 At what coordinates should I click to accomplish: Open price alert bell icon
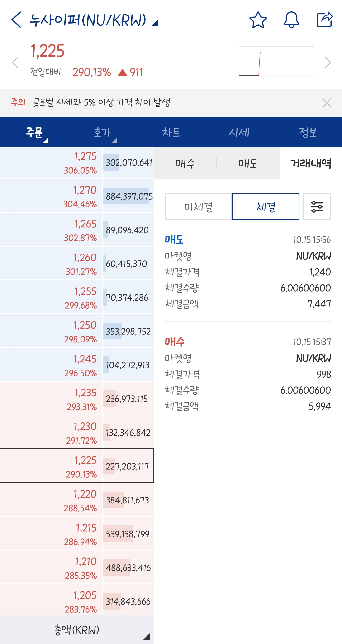(x=291, y=20)
